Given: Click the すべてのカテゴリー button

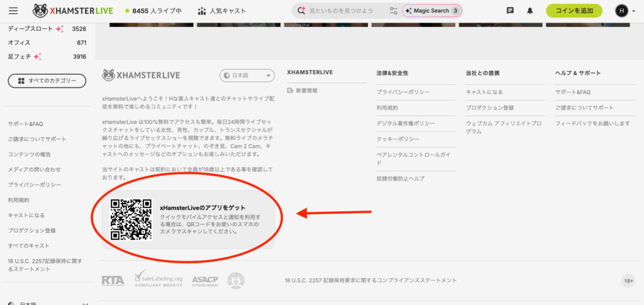Looking at the screenshot, I should click(x=47, y=81).
